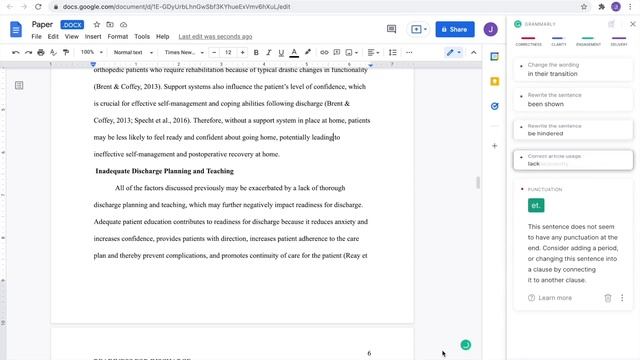Screen dimensions: 640x360
Task: Open the insert image dropdown
Action: point(351,52)
